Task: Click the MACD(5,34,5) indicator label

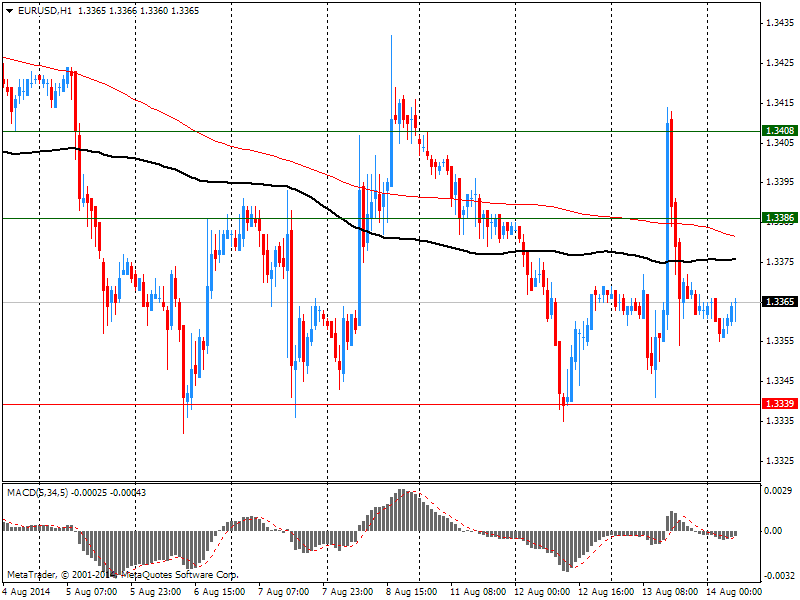Action: coord(37,493)
